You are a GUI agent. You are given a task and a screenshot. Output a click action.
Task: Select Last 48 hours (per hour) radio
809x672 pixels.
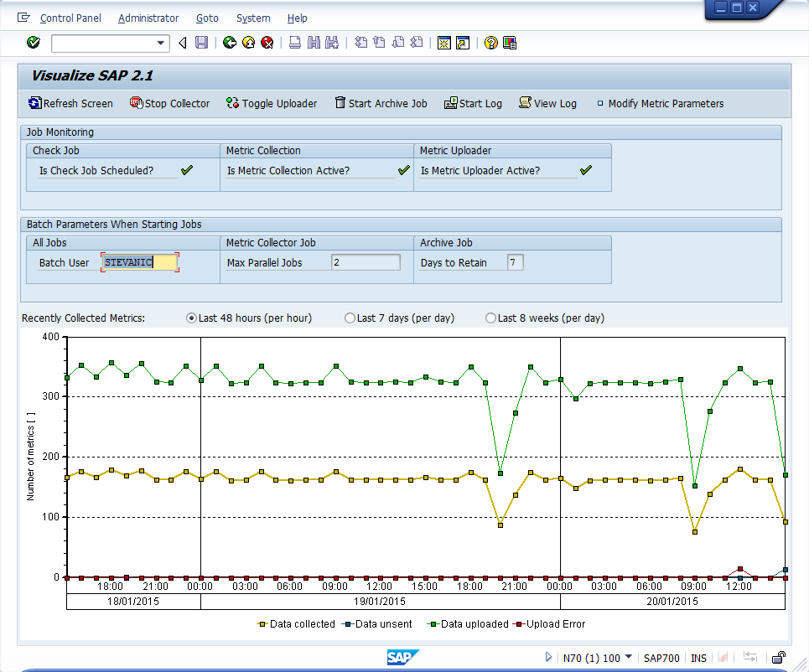pyautogui.click(x=191, y=318)
